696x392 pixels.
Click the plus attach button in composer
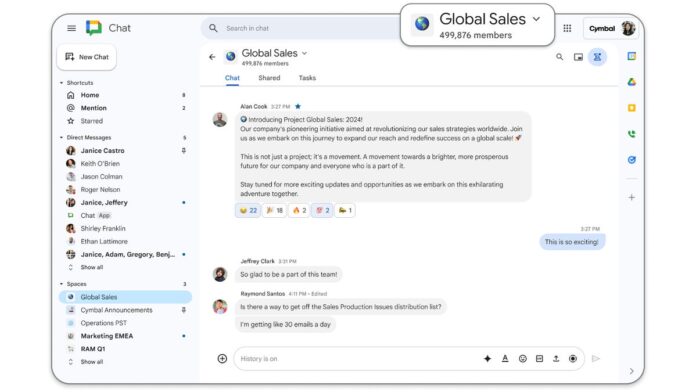pos(222,359)
